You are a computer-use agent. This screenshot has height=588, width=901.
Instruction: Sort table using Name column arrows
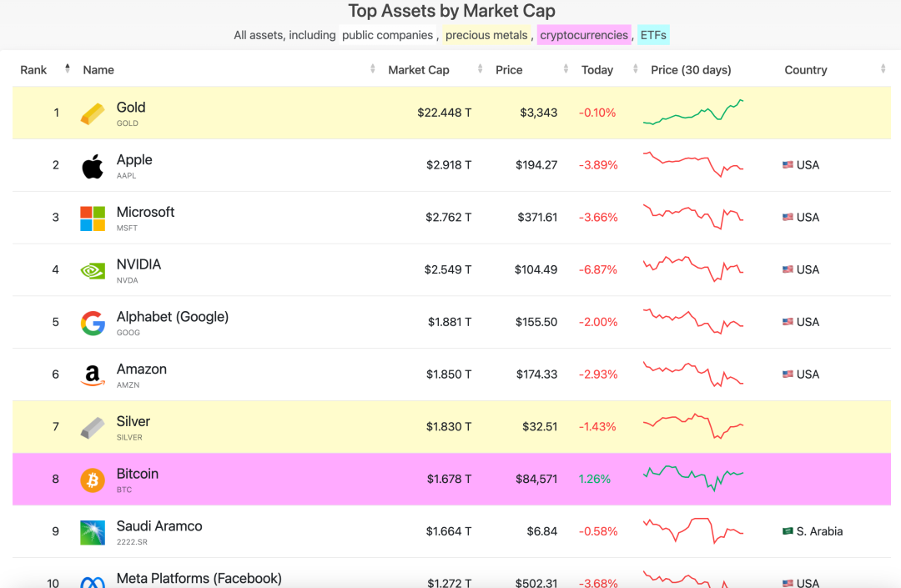point(372,69)
